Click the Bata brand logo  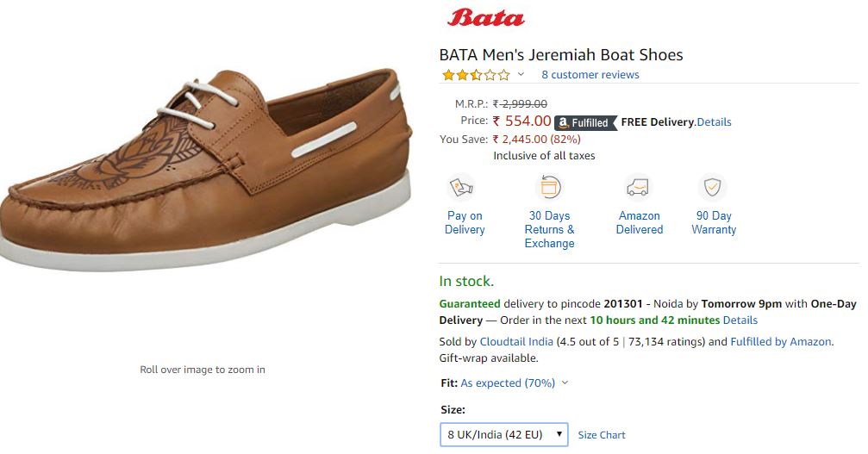(x=486, y=17)
